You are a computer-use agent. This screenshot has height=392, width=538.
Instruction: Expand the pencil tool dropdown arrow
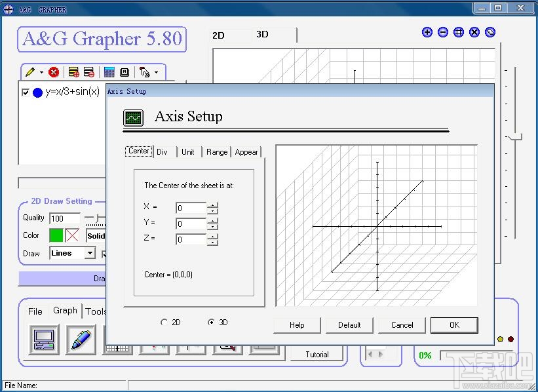tap(41, 72)
